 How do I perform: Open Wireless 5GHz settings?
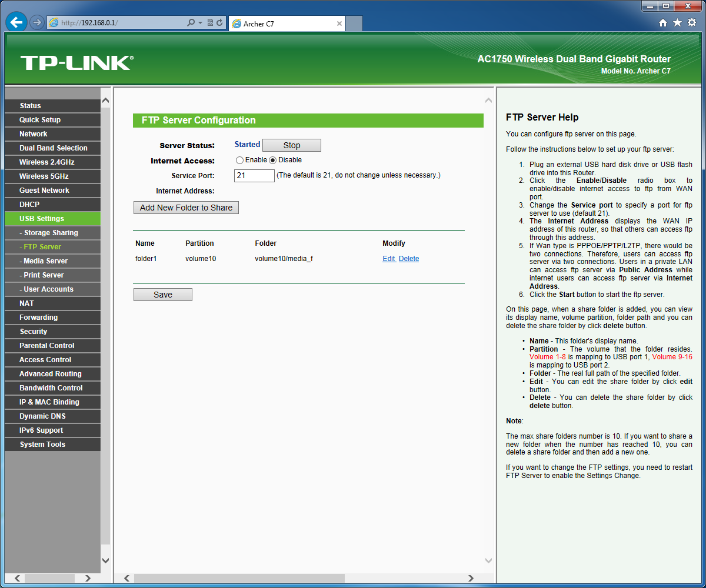pyautogui.click(x=52, y=176)
